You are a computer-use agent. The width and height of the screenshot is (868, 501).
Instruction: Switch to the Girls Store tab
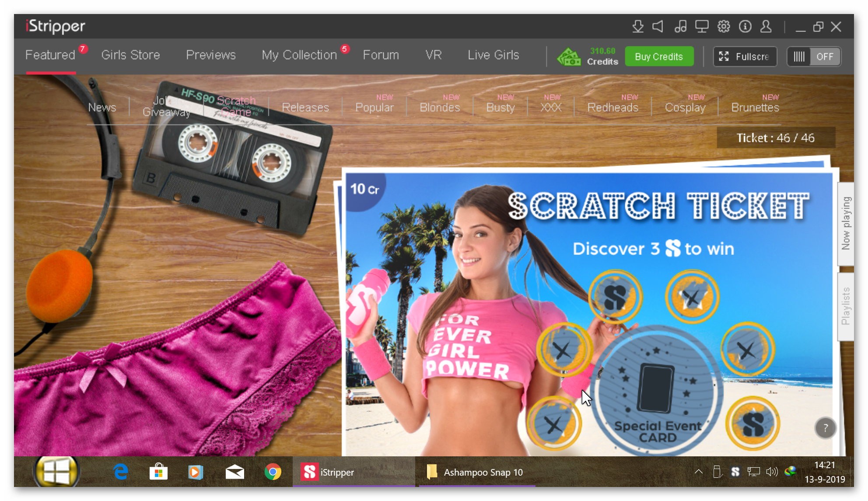[x=130, y=55]
